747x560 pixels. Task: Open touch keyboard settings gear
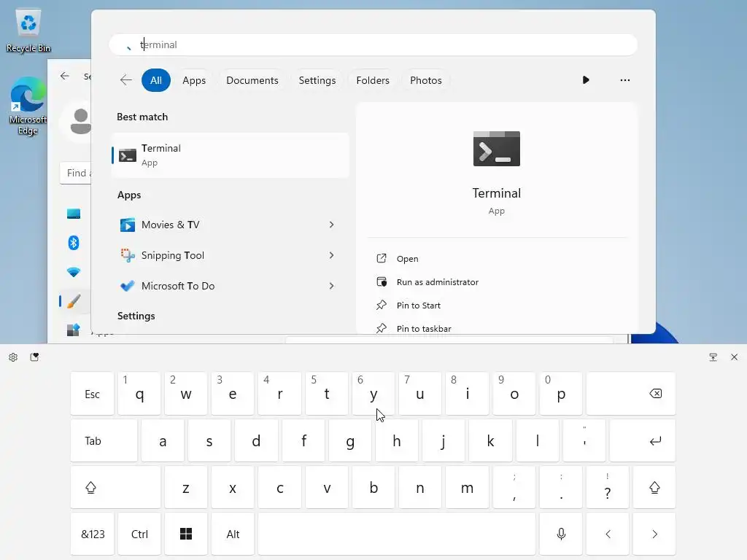(x=13, y=357)
